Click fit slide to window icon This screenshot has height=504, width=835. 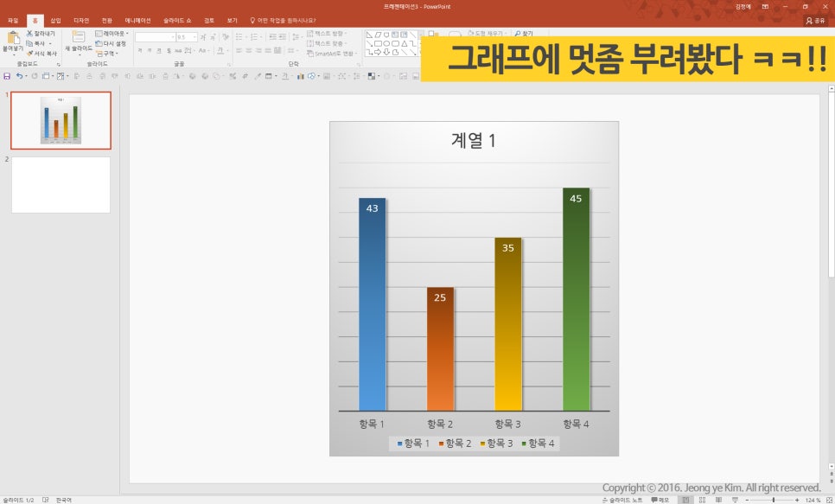pyautogui.click(x=827, y=500)
